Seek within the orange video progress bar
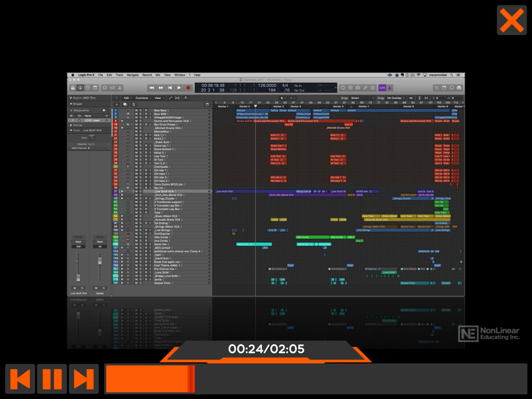The height and width of the screenshot is (399, 532). pyautogui.click(x=315, y=379)
